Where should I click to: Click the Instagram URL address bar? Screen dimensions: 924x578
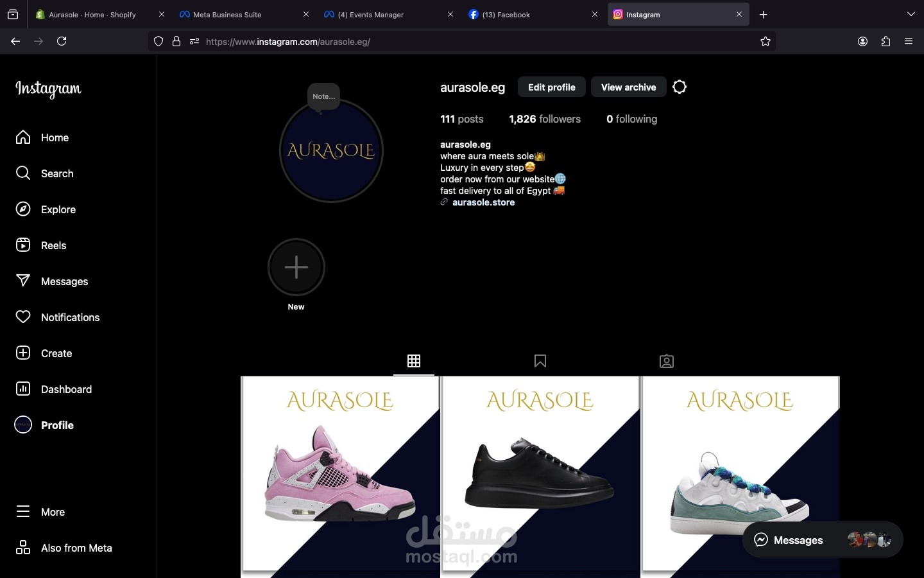(462, 42)
